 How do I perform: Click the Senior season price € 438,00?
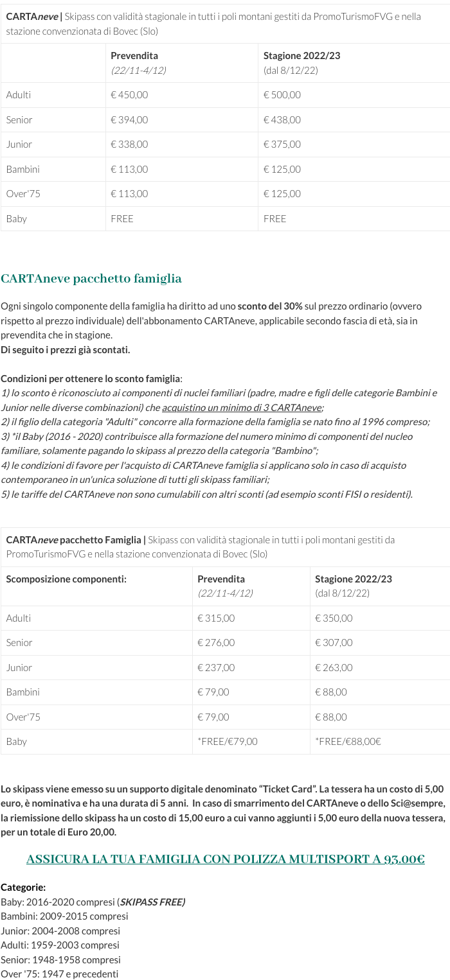click(x=282, y=120)
